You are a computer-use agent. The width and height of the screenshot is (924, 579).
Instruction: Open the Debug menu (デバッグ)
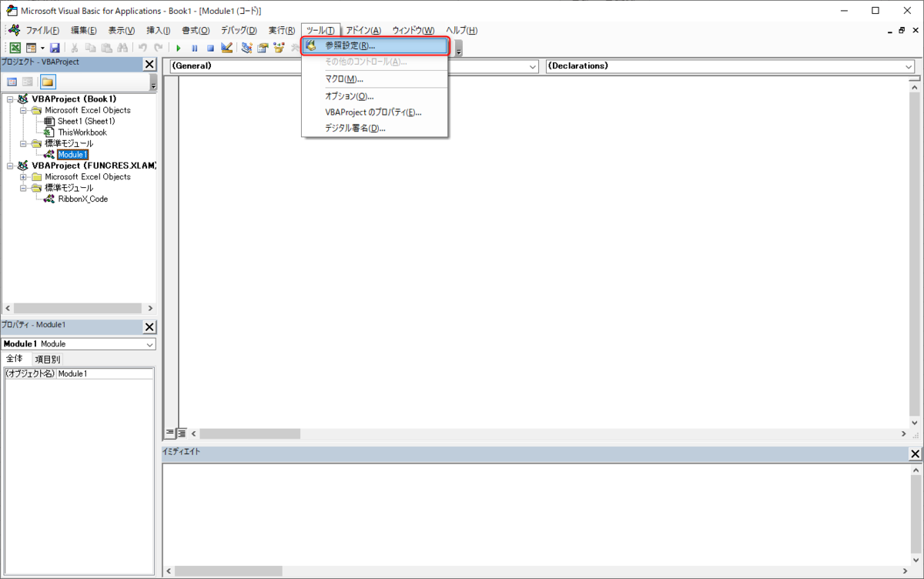coord(239,30)
